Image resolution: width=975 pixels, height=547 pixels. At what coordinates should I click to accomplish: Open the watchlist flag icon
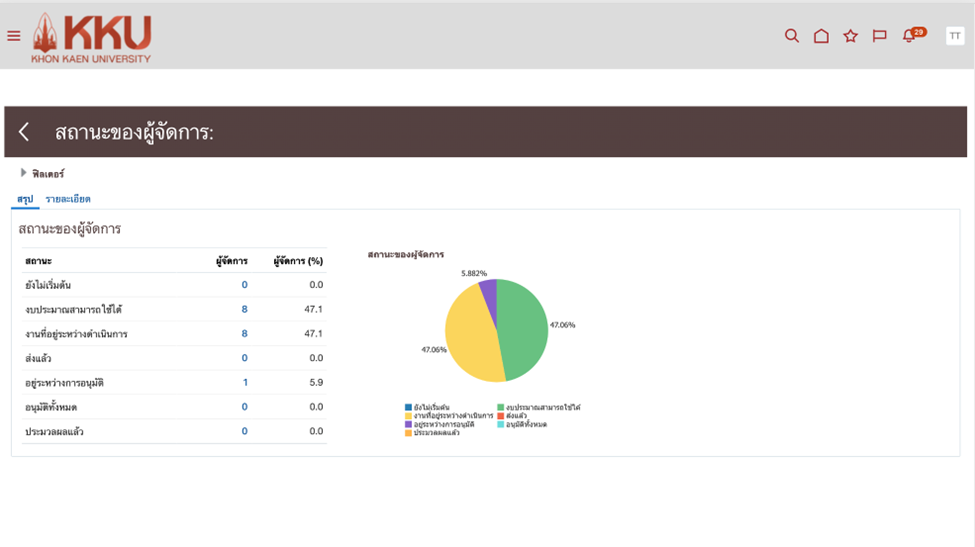[879, 36]
